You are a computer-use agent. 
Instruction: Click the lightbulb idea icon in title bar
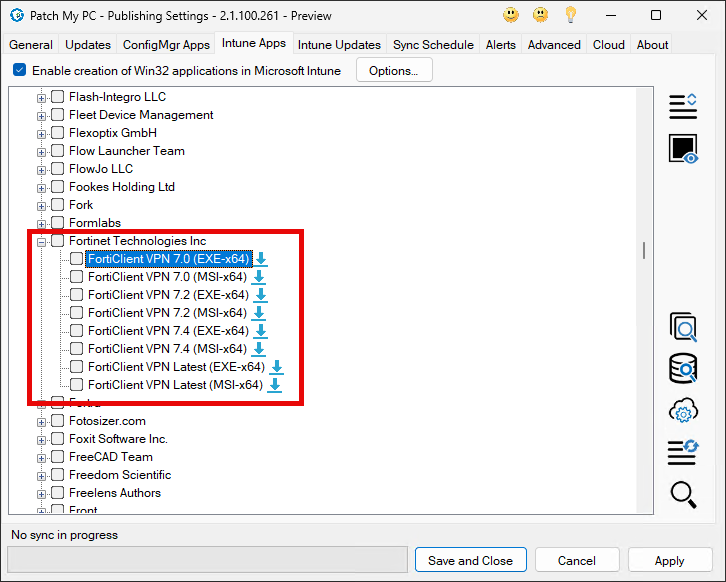click(x=571, y=15)
